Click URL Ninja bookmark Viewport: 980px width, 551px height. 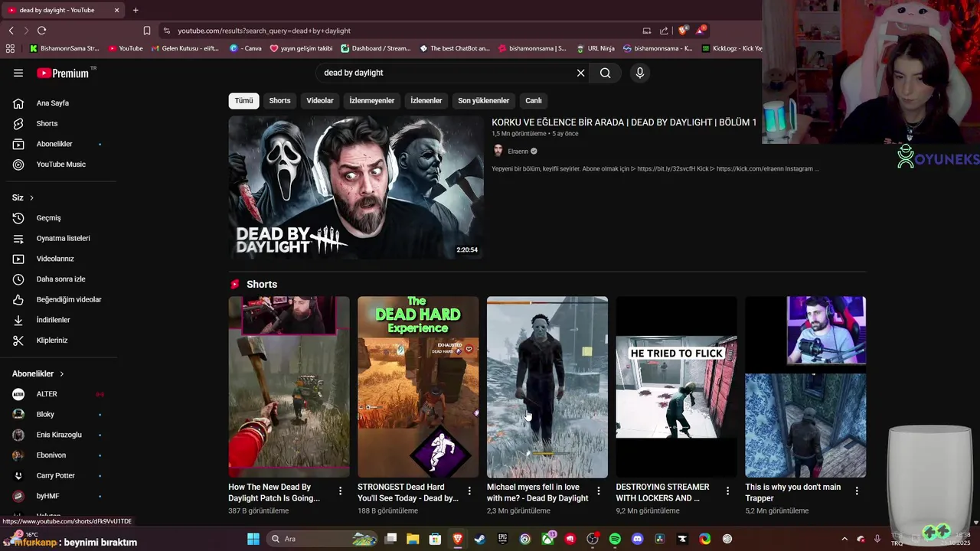(x=595, y=48)
